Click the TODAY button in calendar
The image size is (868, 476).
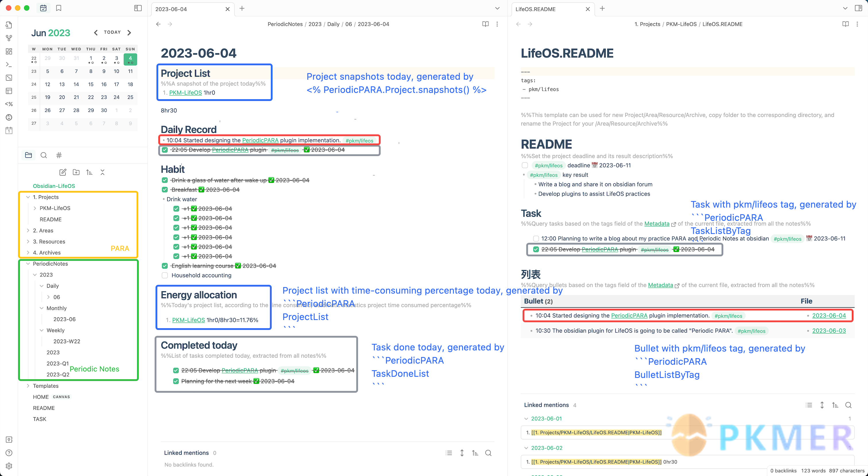112,32
